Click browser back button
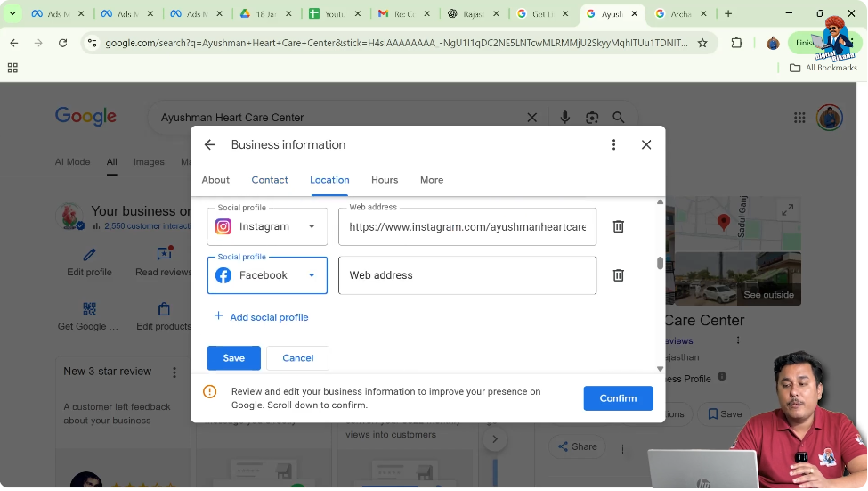The height and width of the screenshot is (491, 868). click(x=14, y=43)
